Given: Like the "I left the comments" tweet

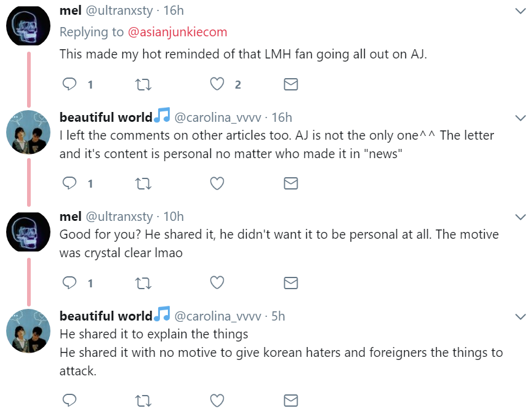Looking at the screenshot, I should click(217, 183).
